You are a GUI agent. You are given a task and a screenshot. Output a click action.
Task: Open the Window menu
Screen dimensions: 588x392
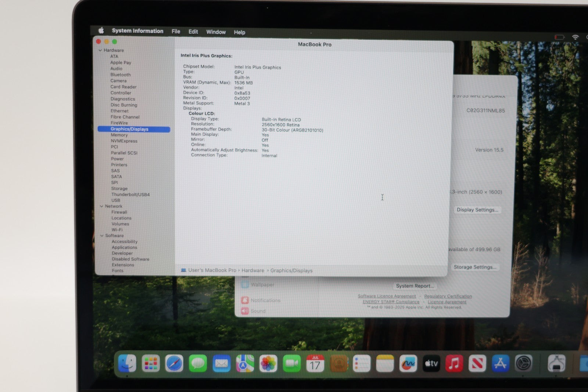tap(216, 32)
